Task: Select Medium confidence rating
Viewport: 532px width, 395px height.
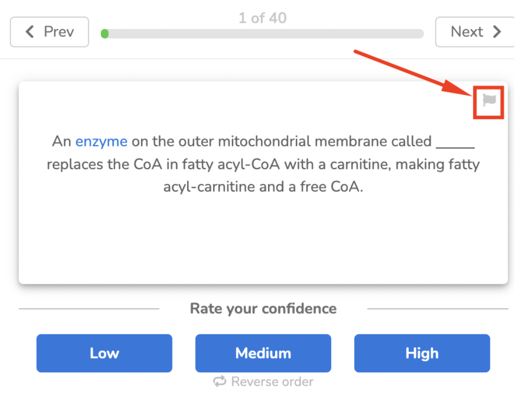Action: click(263, 353)
